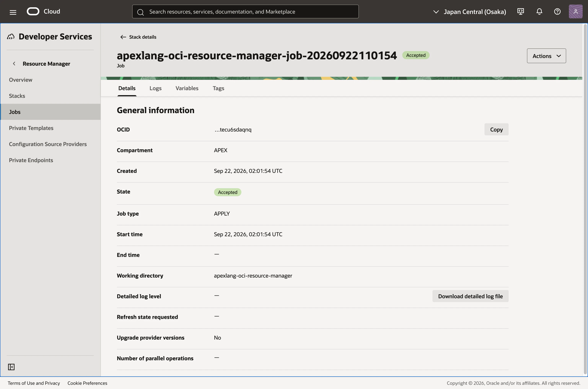Viewport: 588px width, 389px height.
Task: Open the user profile avatar
Action: tap(576, 11)
